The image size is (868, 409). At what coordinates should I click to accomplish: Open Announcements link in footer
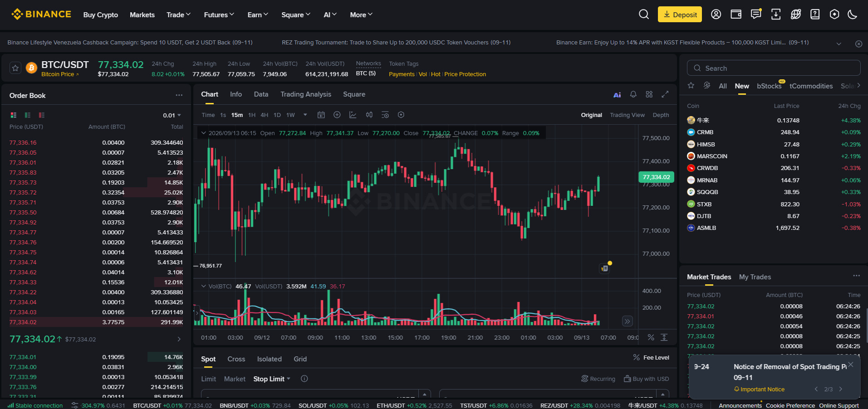[x=740, y=405]
